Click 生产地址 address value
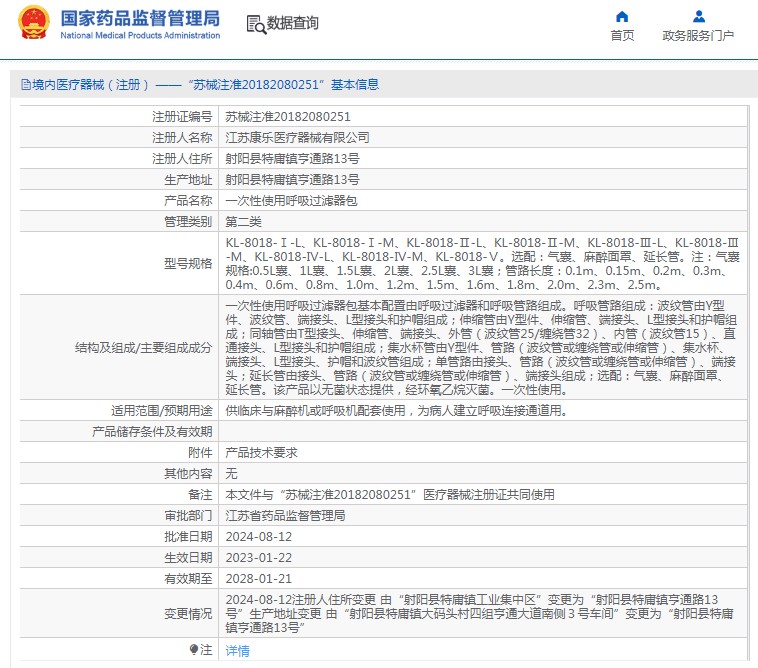758x668 pixels. tap(292, 180)
